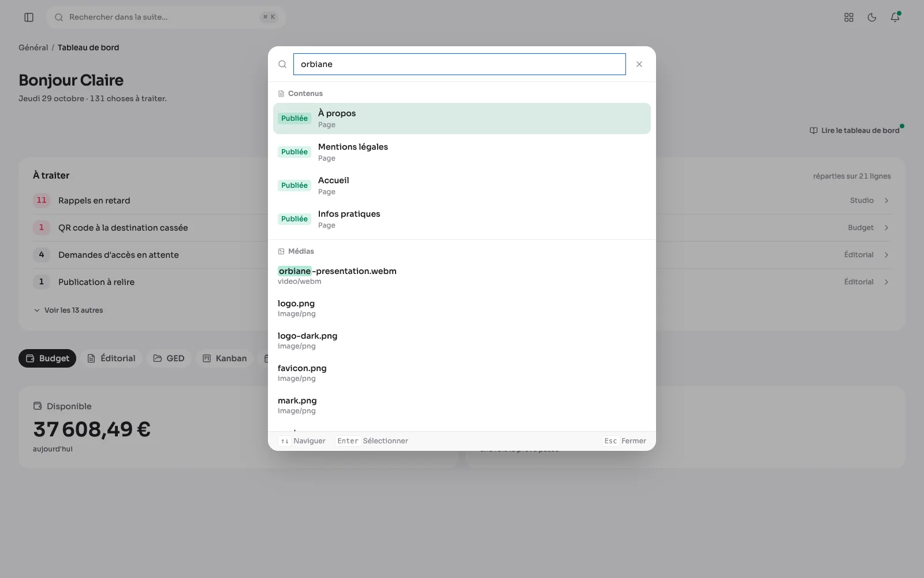The image size is (924, 578).
Task: Open the Budget row chevron
Action: 886,228
